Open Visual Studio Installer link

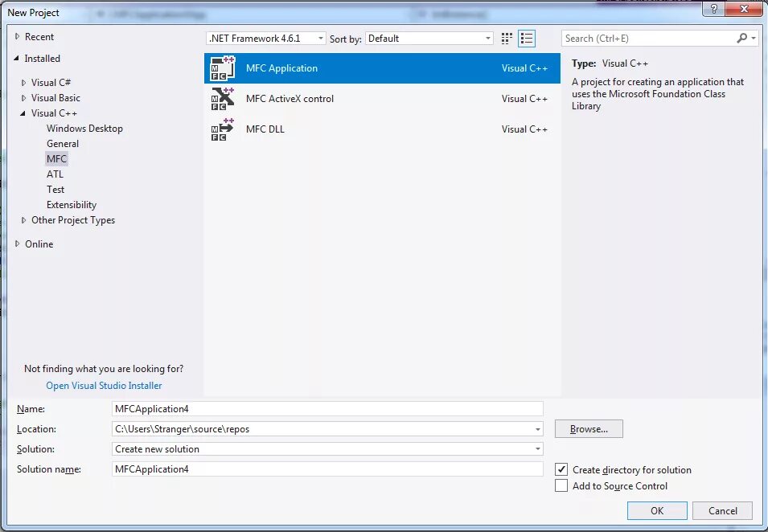point(104,386)
